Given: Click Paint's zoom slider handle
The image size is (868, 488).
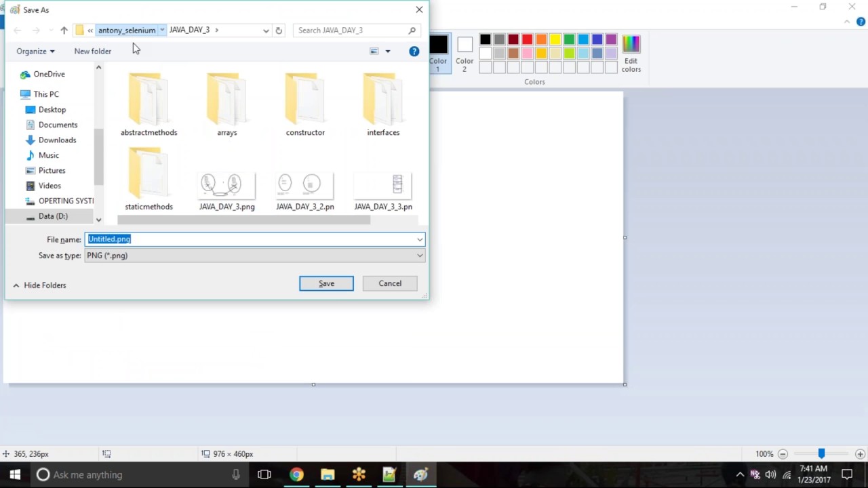Looking at the screenshot, I should pos(821,453).
